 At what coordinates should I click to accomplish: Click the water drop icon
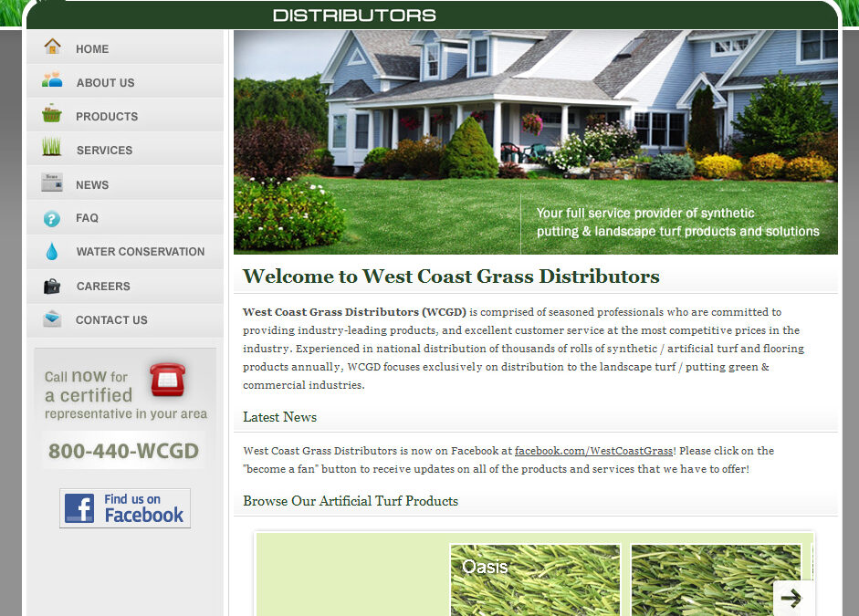point(51,251)
